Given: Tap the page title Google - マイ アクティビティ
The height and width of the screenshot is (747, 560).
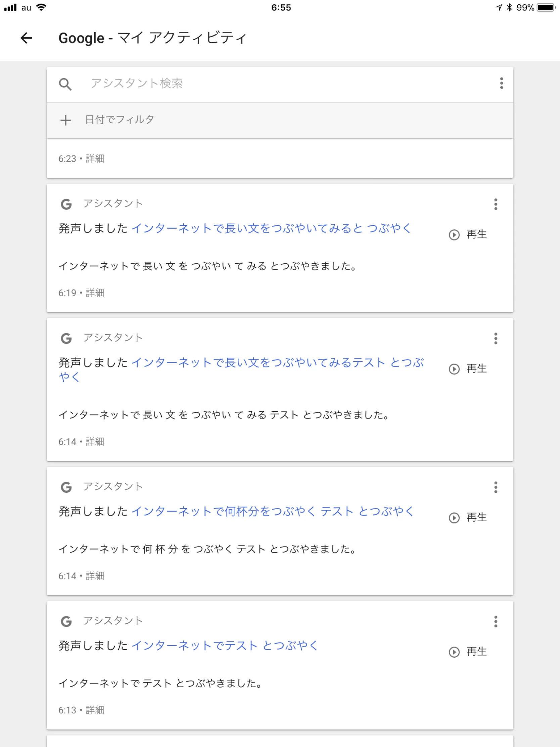Looking at the screenshot, I should [153, 38].
